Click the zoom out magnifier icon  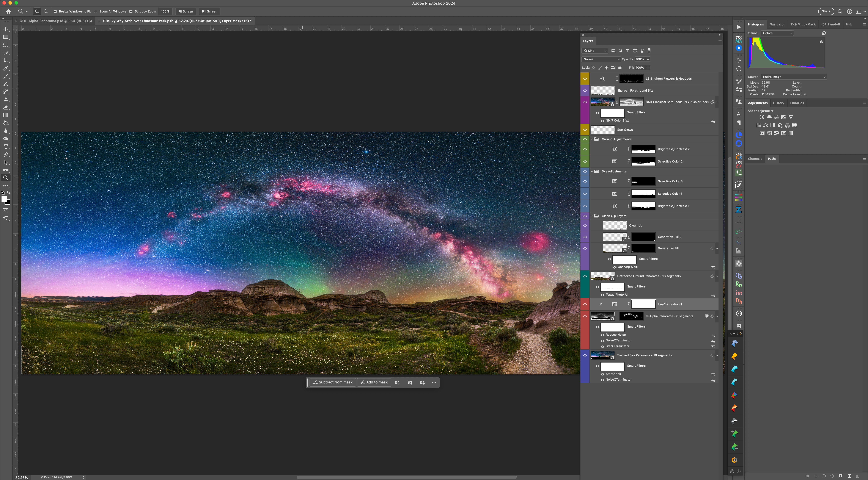point(46,11)
